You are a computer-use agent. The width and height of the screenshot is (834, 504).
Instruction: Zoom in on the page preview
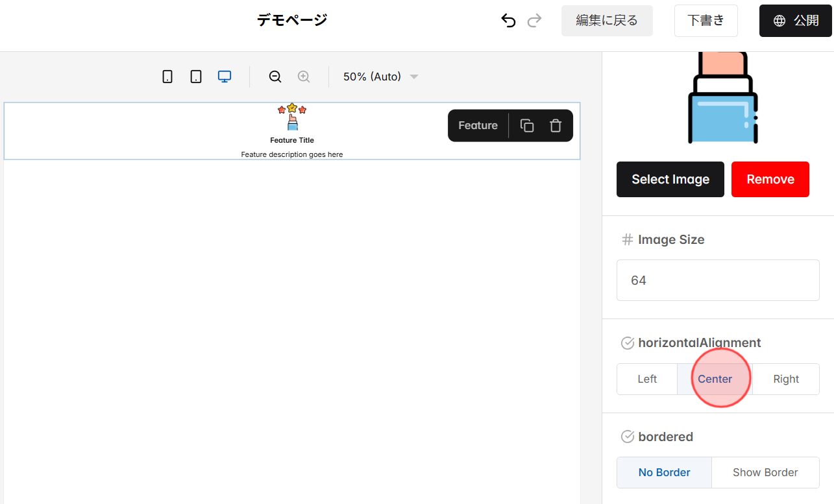(x=304, y=76)
